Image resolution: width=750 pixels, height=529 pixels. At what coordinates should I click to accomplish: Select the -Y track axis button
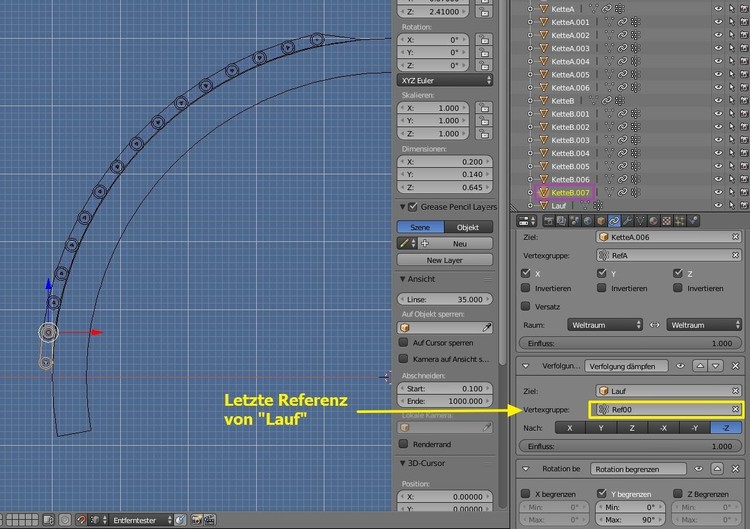pos(695,428)
